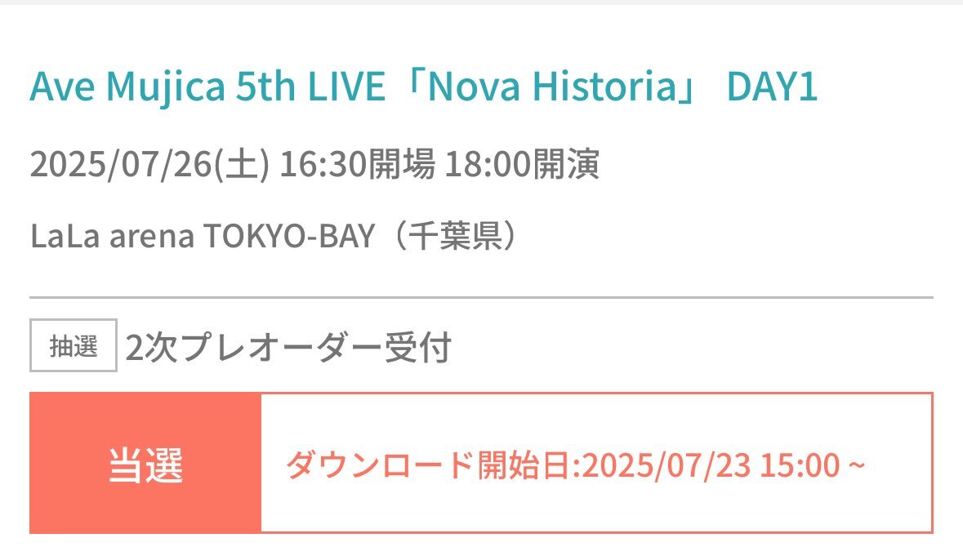Image resolution: width=963 pixels, height=560 pixels.
Task: Select the event date 2025/07/26
Action: click(x=121, y=164)
